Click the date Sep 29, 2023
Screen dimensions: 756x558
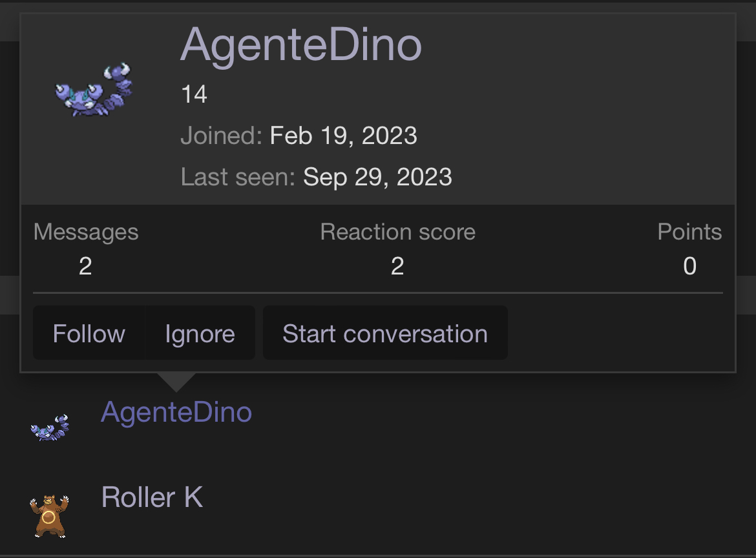[377, 176]
